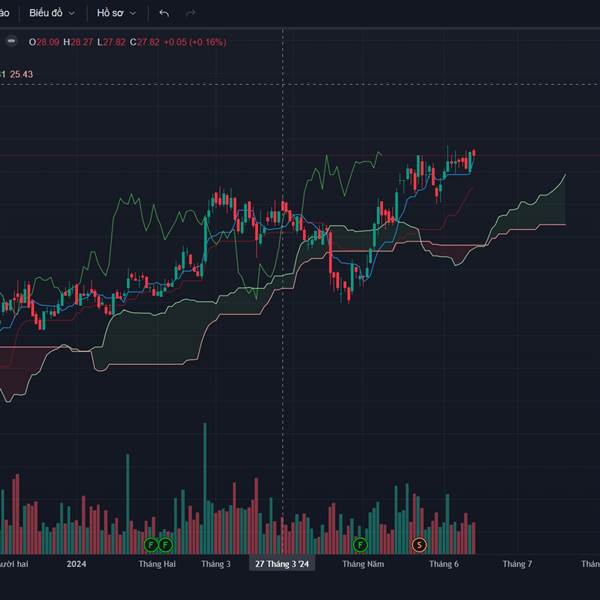Click the left F marker near Tháng Hai
Viewport: 600px width, 600px height.
(x=151, y=545)
